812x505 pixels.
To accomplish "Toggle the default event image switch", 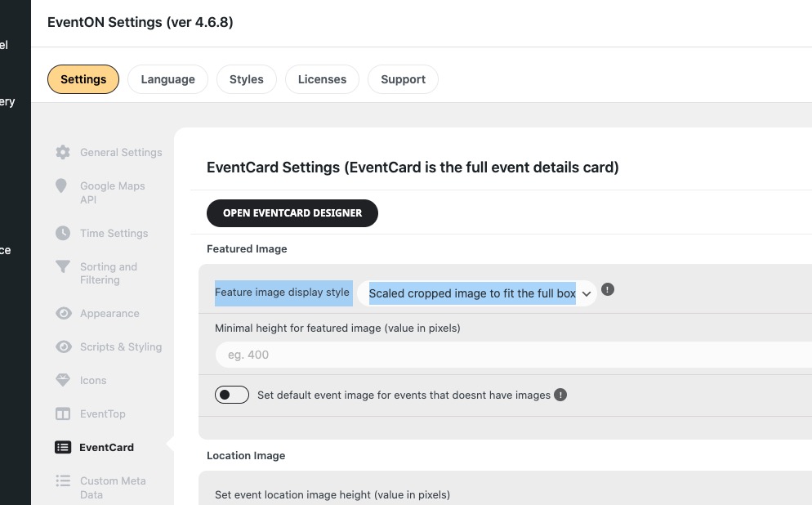I will [x=231, y=395].
